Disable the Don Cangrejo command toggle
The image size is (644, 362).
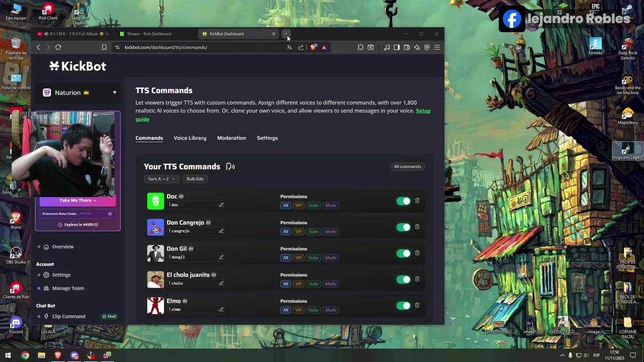point(403,227)
